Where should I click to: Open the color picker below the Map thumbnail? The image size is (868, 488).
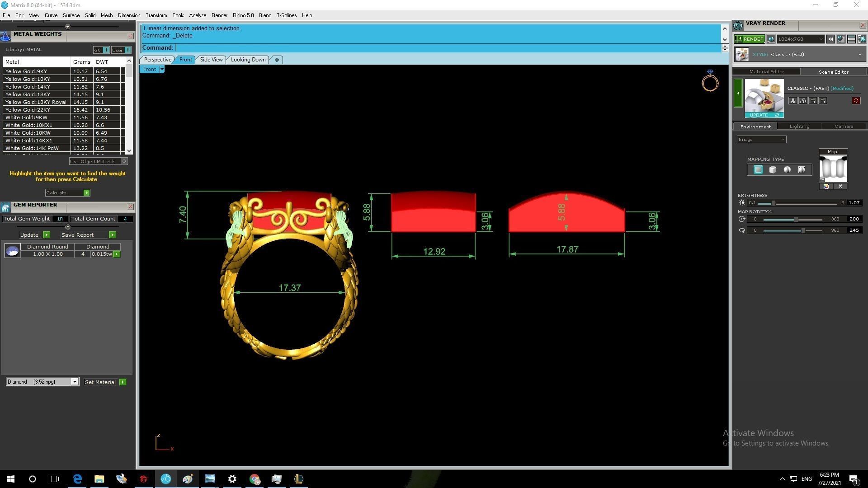[826, 187]
